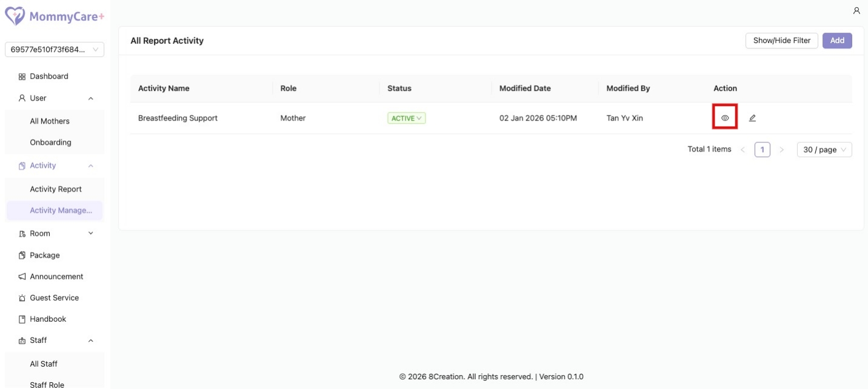
Task: Open the user profile icon at top right
Action: pos(856,10)
